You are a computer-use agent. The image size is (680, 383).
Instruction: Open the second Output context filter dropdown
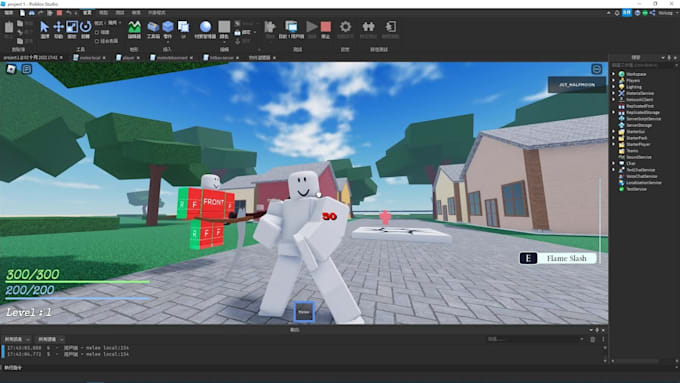pyautogui.click(x=50, y=339)
